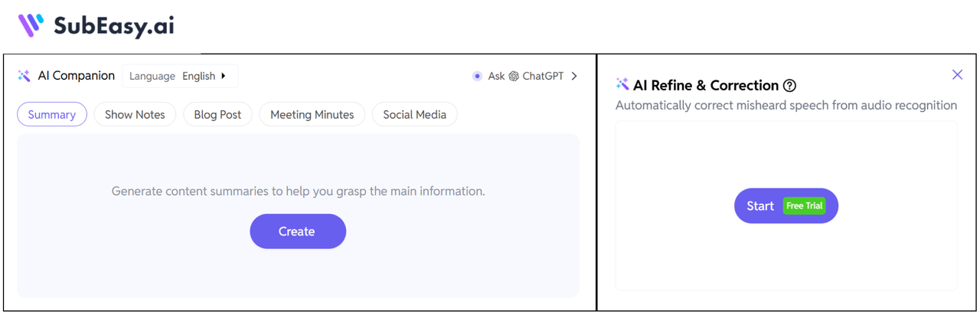Open help icon beside AI Refine & Correction

[x=790, y=86]
